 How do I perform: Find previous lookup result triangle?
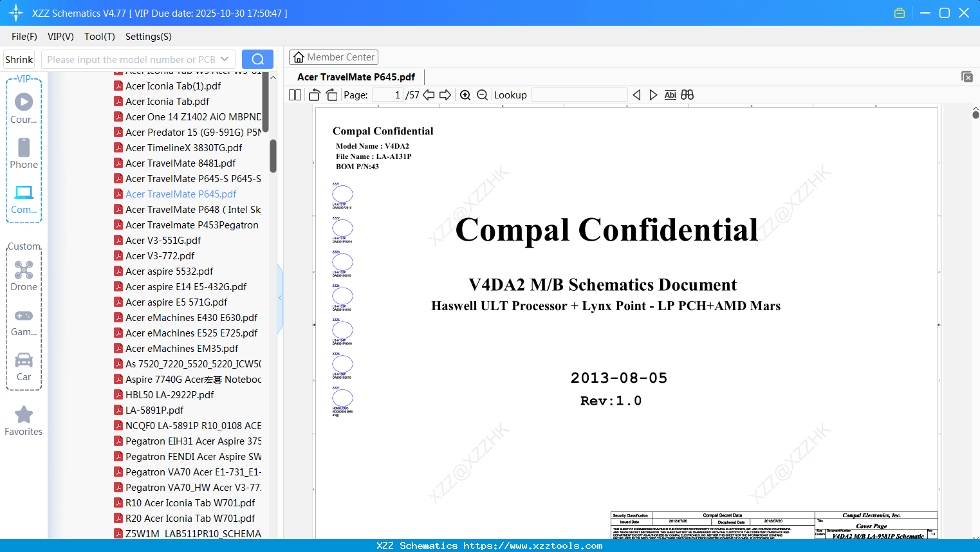click(637, 95)
